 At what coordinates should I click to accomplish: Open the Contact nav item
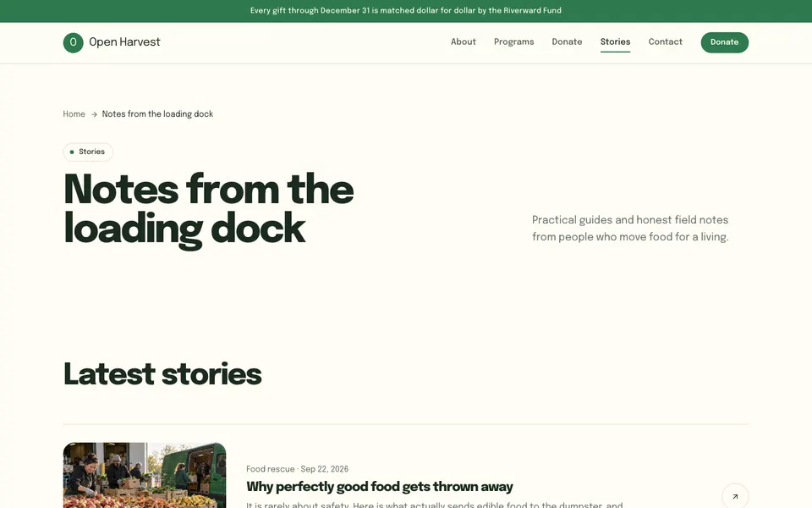point(665,42)
